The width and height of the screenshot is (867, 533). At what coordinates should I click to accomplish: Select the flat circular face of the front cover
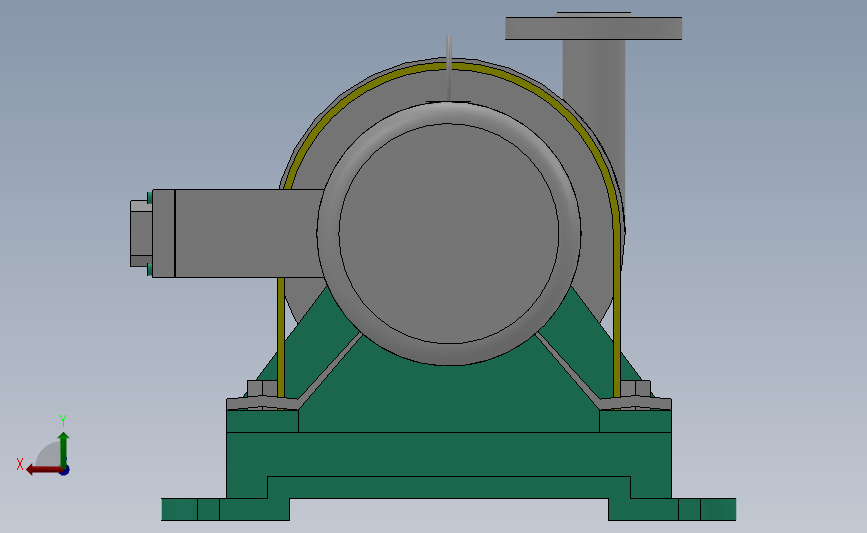click(448, 233)
